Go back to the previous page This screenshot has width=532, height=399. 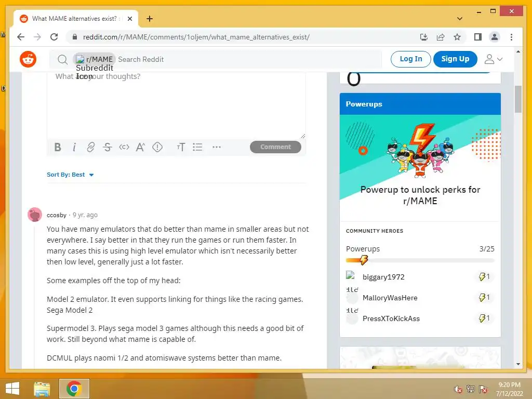point(21,37)
